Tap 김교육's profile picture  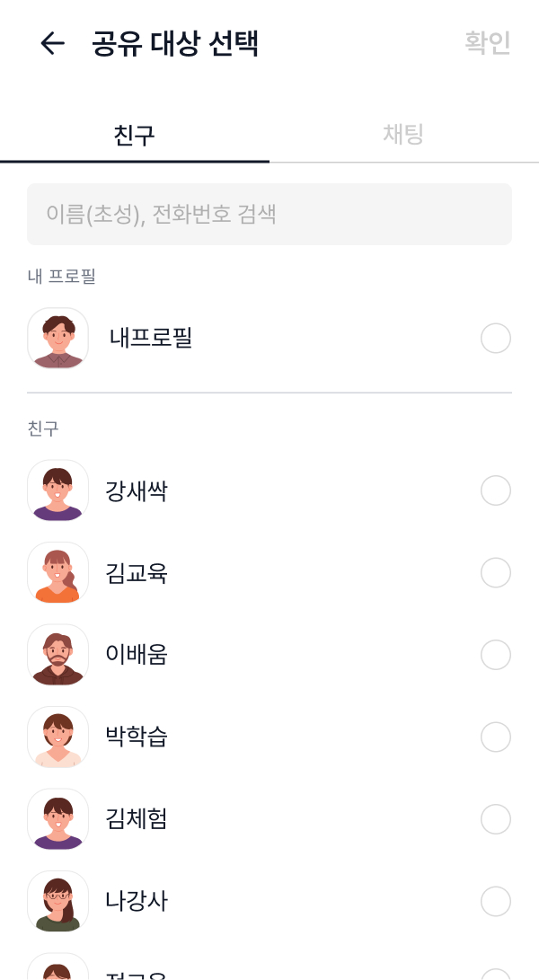[x=57, y=573]
